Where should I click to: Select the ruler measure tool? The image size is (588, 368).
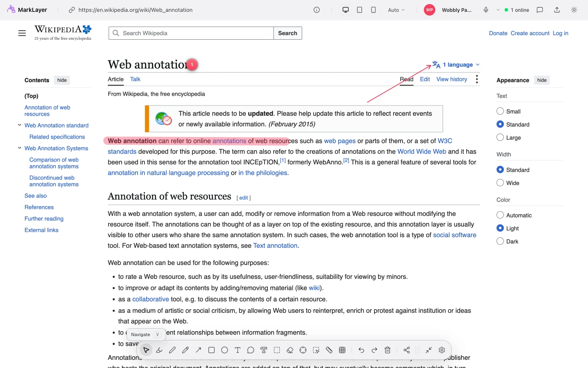click(329, 350)
